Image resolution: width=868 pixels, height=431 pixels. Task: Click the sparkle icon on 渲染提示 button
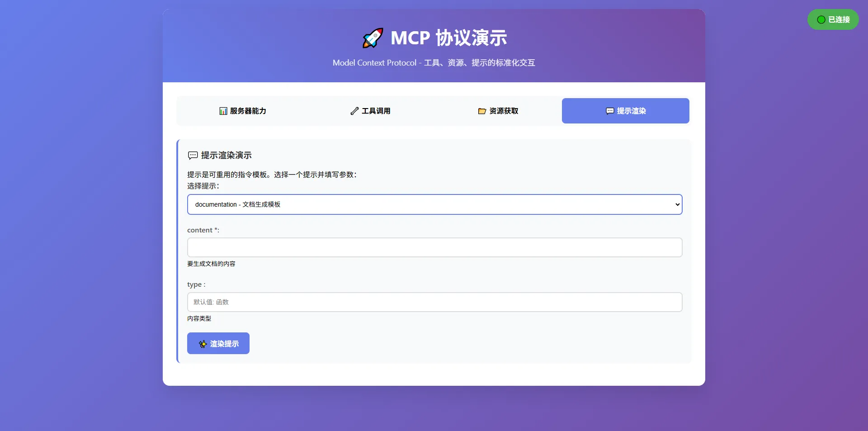click(x=203, y=344)
